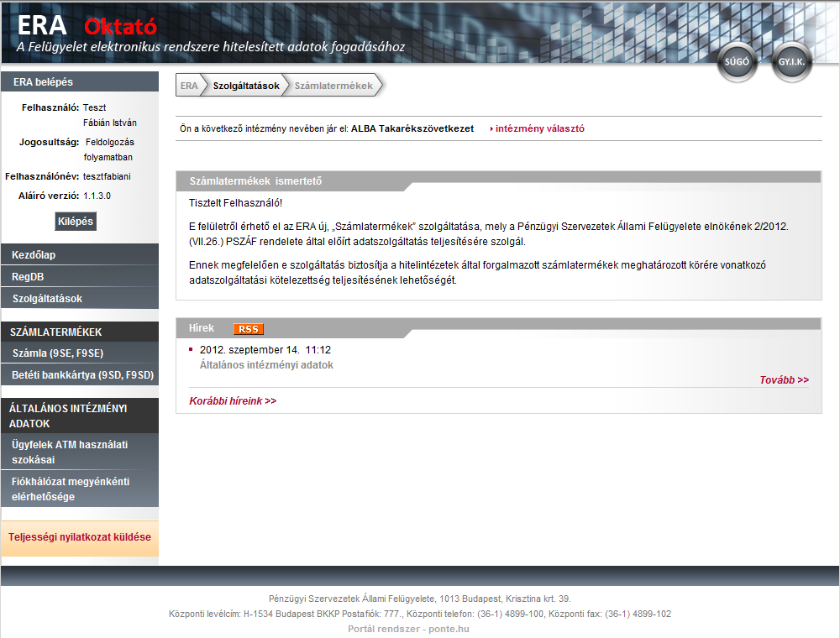This screenshot has height=638, width=840.
Task: Open the SÚGÓ help round button
Action: (x=738, y=62)
